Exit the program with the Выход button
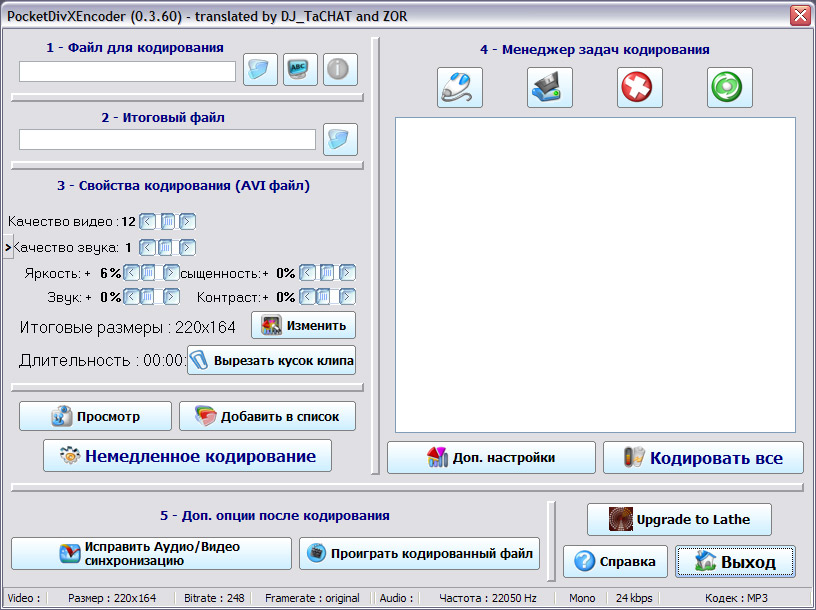Screen dimensions: 816x610 click(x=735, y=561)
